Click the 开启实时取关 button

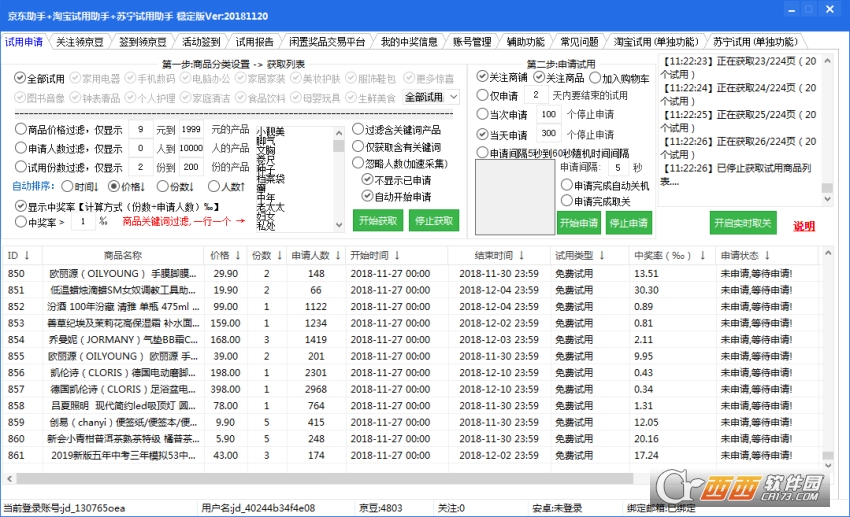[743, 223]
